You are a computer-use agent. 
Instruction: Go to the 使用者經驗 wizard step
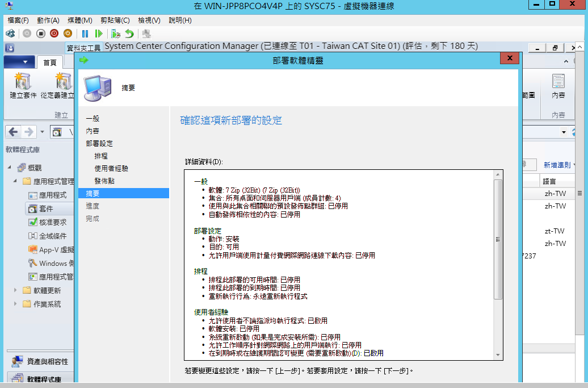tap(111, 168)
